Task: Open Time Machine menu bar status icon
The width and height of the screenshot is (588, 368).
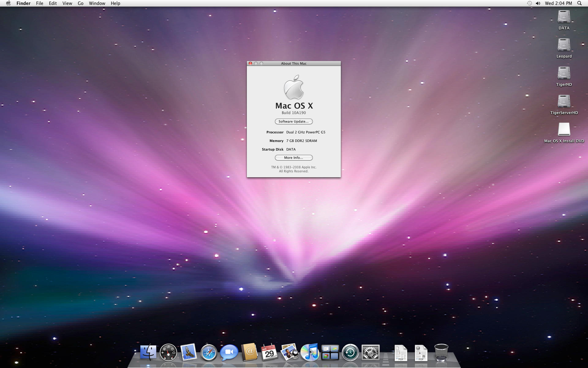Action: pos(529,3)
